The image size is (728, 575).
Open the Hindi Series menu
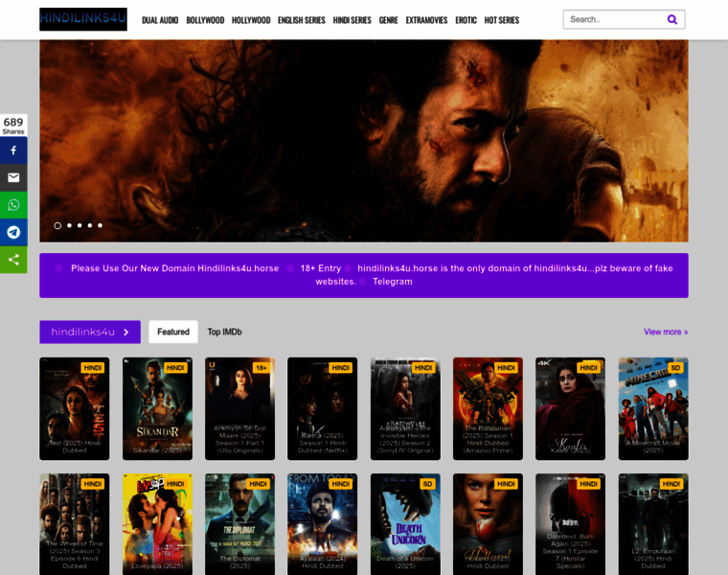(352, 20)
